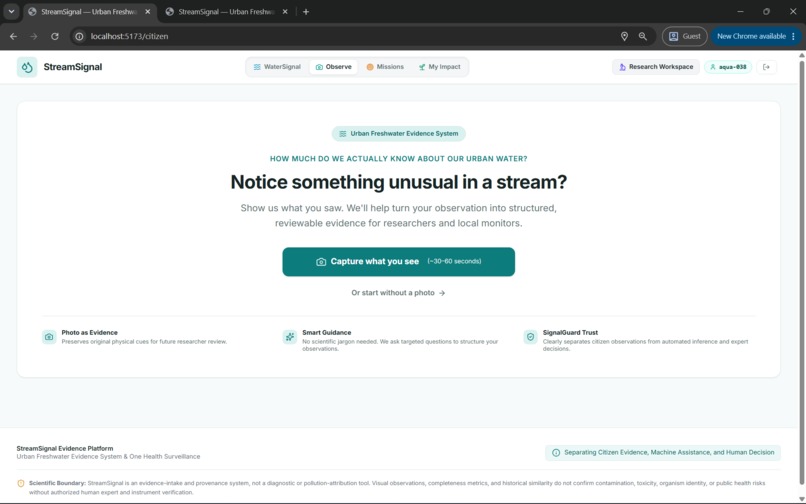Click the info circle icon in footer badge
Image resolution: width=806 pixels, height=504 pixels.
556,453
